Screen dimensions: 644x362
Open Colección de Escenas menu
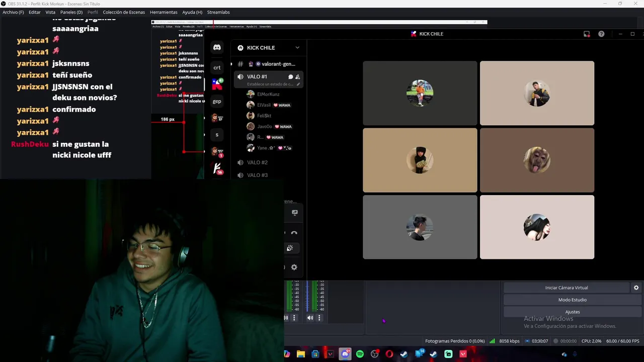pos(124,12)
